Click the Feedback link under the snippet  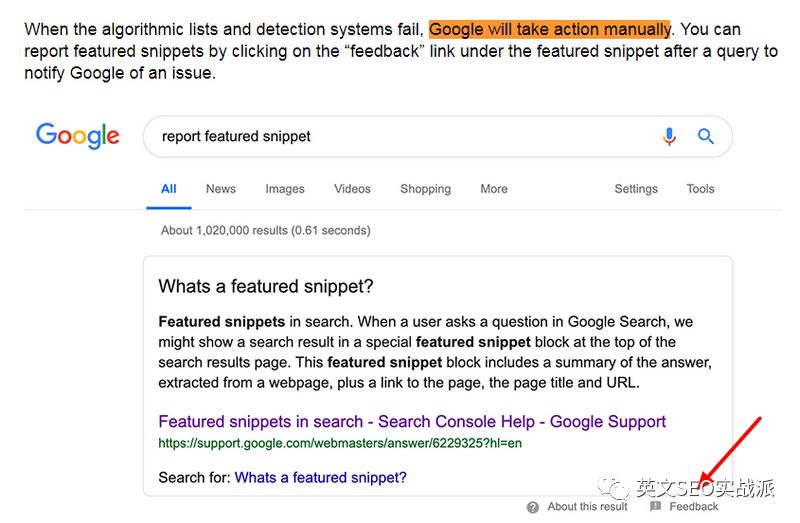point(694,507)
